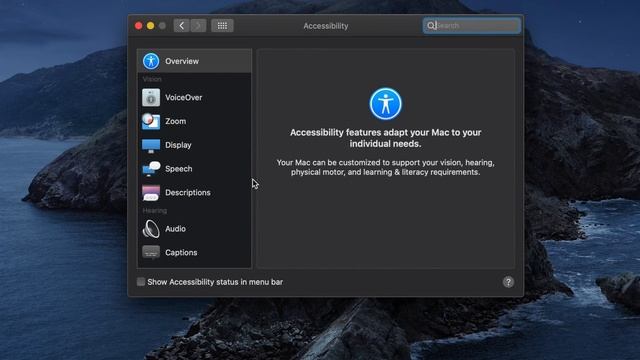This screenshot has width=640, height=360.
Task: Select the Overview label in the sidebar
Action: point(182,61)
